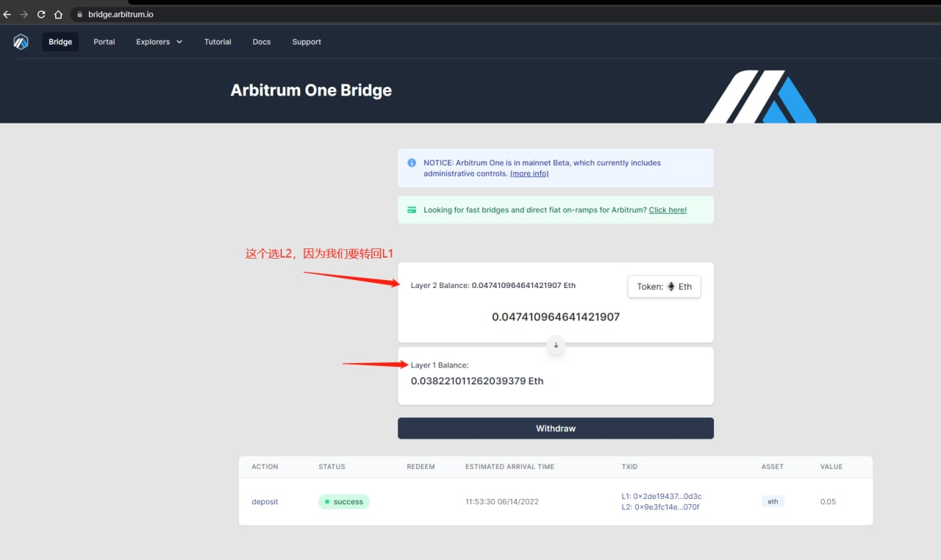This screenshot has width=941, height=560.
Task: Click the browser home icon
Action: point(58,14)
